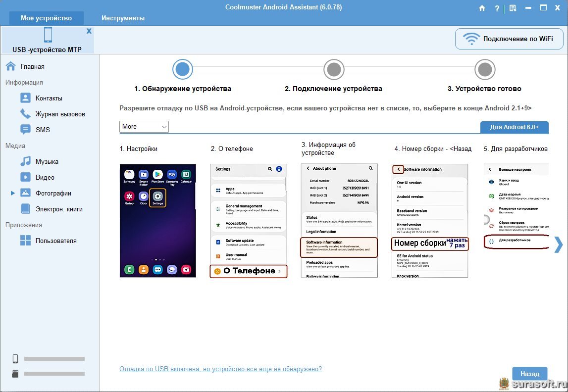Image resolution: width=568 pixels, height=392 pixels.
Task: Open Видео video icon
Action: [25, 177]
